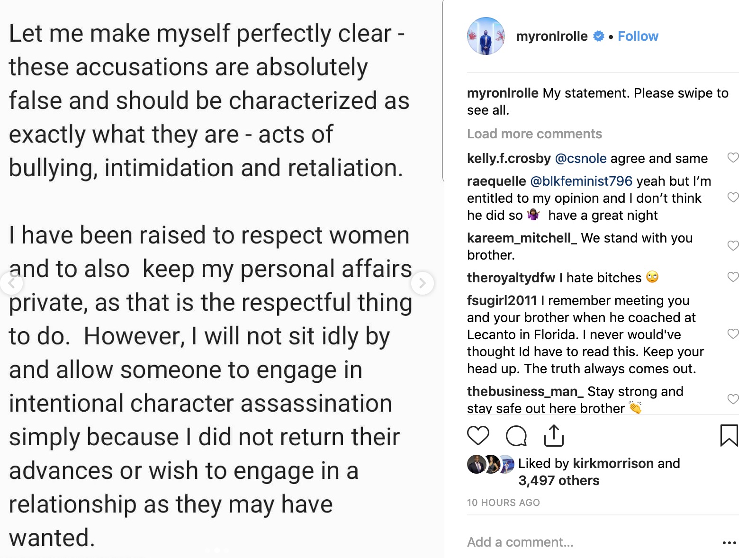Save post with bookmark icon
Image resolution: width=756 pixels, height=558 pixels.
tap(729, 436)
